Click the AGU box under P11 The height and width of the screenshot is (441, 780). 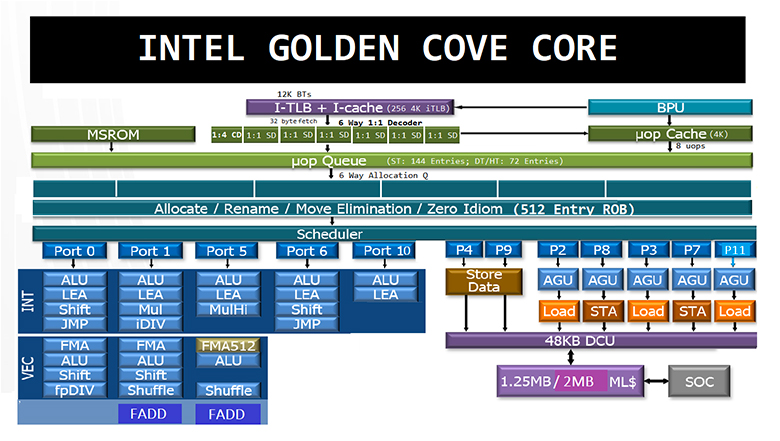click(x=734, y=280)
